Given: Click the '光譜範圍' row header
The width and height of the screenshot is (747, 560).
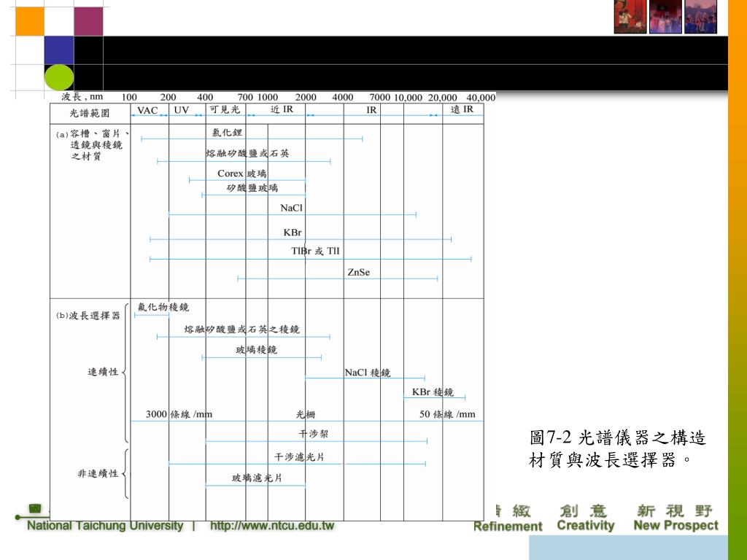Looking at the screenshot, I should point(90,113).
